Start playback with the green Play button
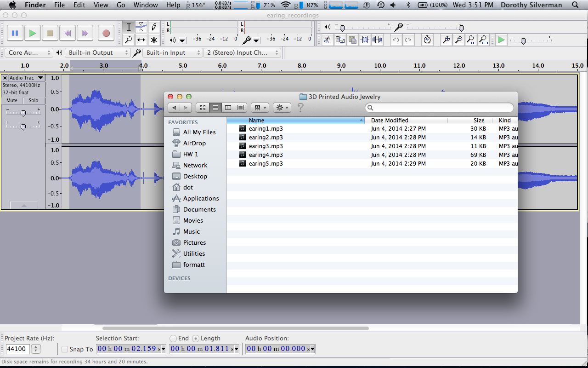 pos(33,33)
